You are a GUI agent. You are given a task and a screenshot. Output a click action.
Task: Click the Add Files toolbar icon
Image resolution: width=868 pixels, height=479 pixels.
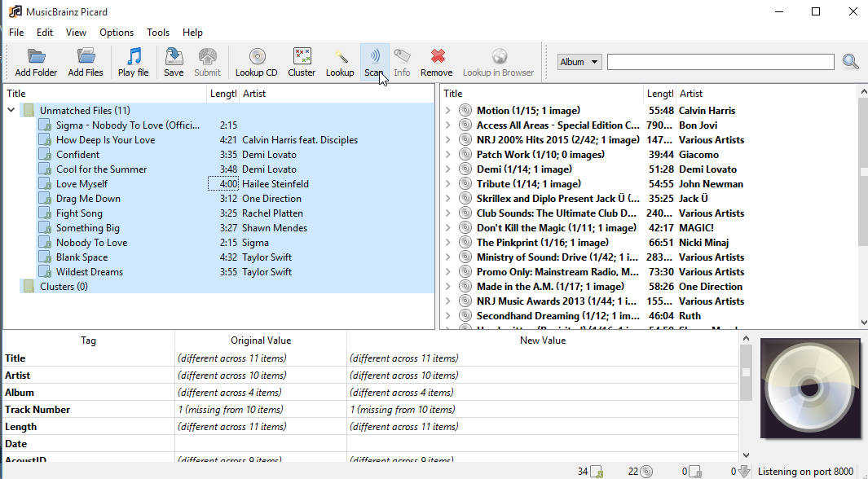click(86, 56)
